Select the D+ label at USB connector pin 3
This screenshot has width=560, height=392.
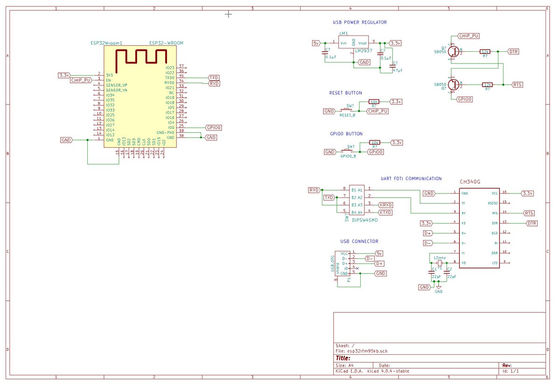379,263
